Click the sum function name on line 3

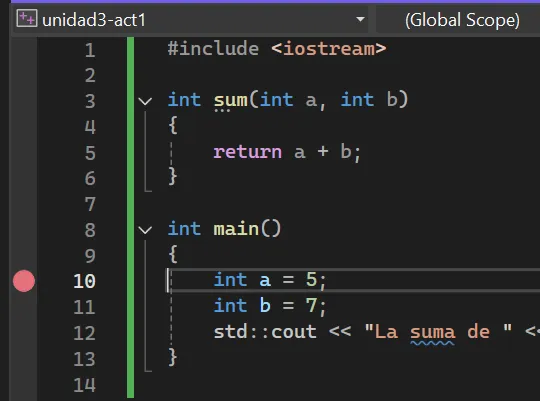(231, 100)
